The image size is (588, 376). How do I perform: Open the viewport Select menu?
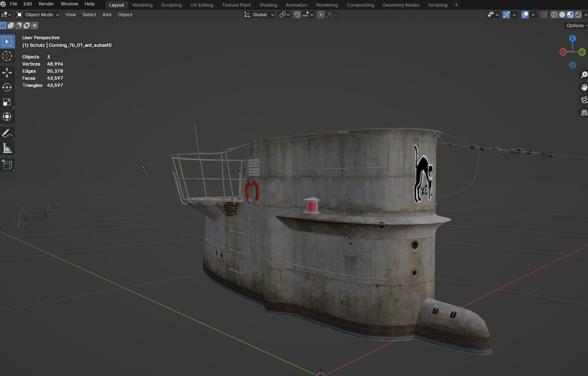pyautogui.click(x=89, y=15)
